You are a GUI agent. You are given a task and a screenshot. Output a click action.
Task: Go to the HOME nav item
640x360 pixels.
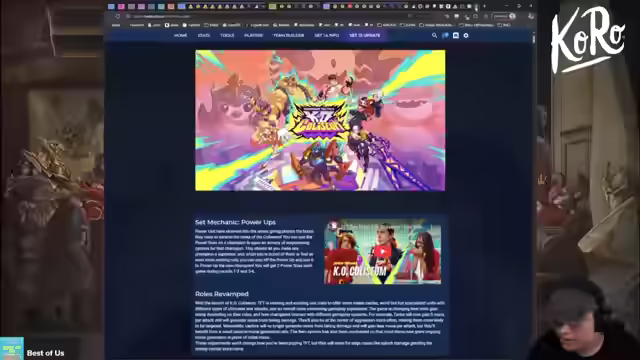[x=180, y=36]
